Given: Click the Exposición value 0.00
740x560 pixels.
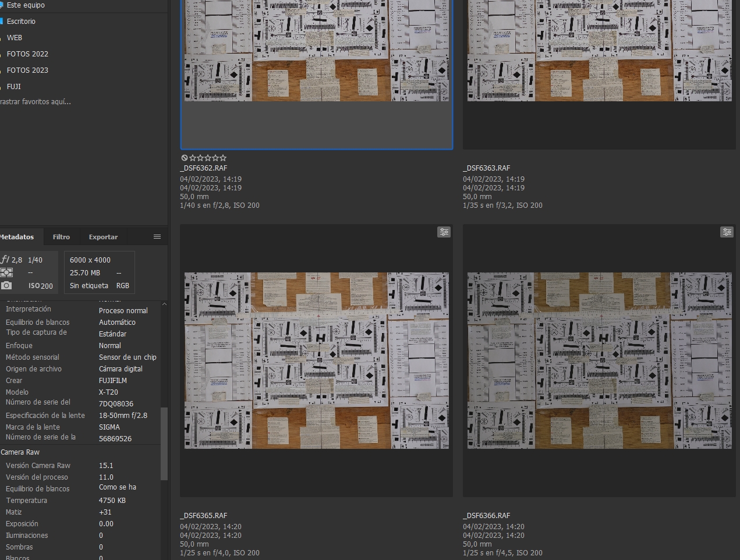Looking at the screenshot, I should point(106,524).
